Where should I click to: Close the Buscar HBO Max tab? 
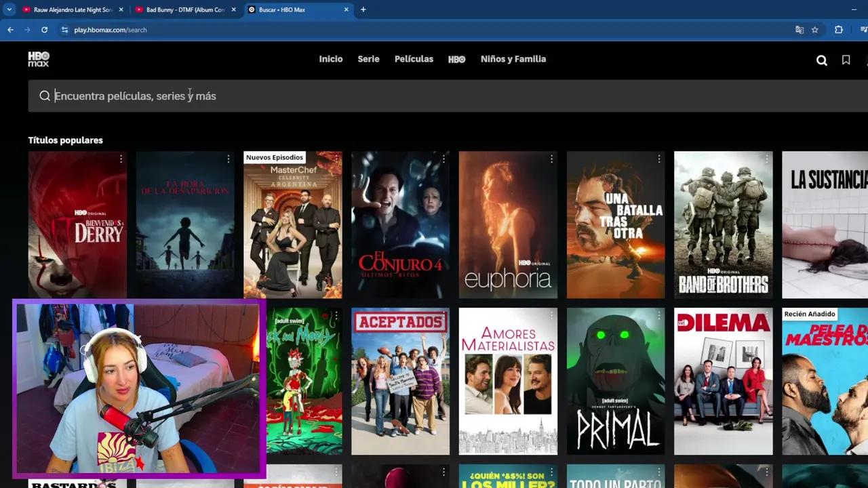pos(347,9)
